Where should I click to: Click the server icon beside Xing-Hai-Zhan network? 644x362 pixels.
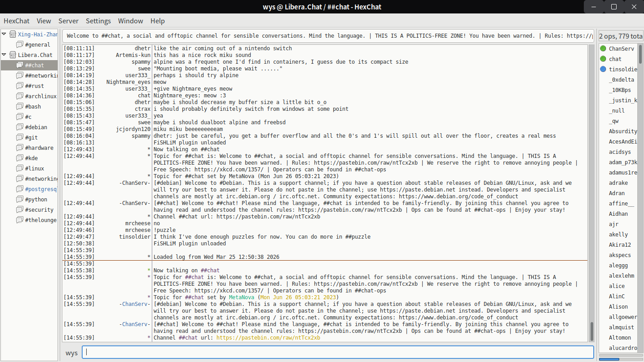(x=13, y=34)
